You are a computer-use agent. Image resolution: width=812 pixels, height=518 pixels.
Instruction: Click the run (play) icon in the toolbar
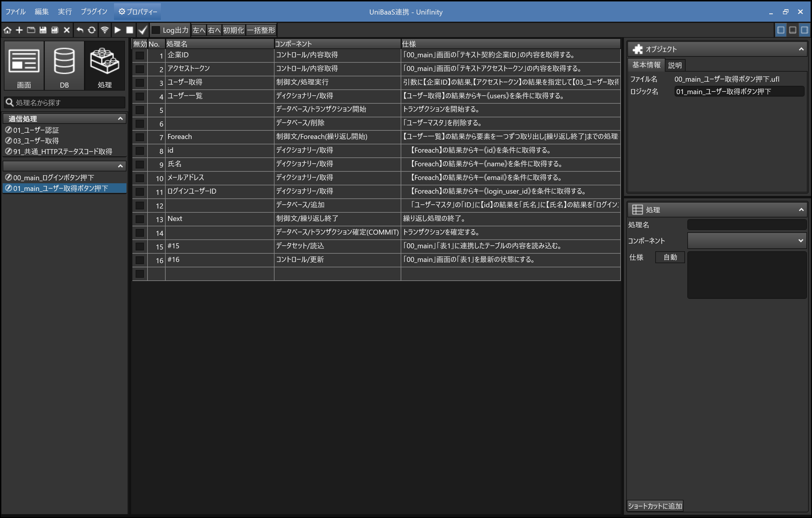117,30
